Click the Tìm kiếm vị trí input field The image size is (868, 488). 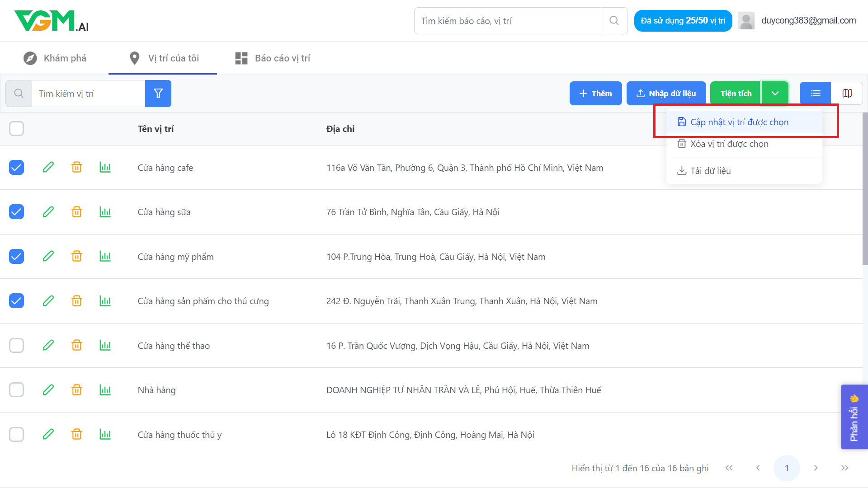point(88,94)
